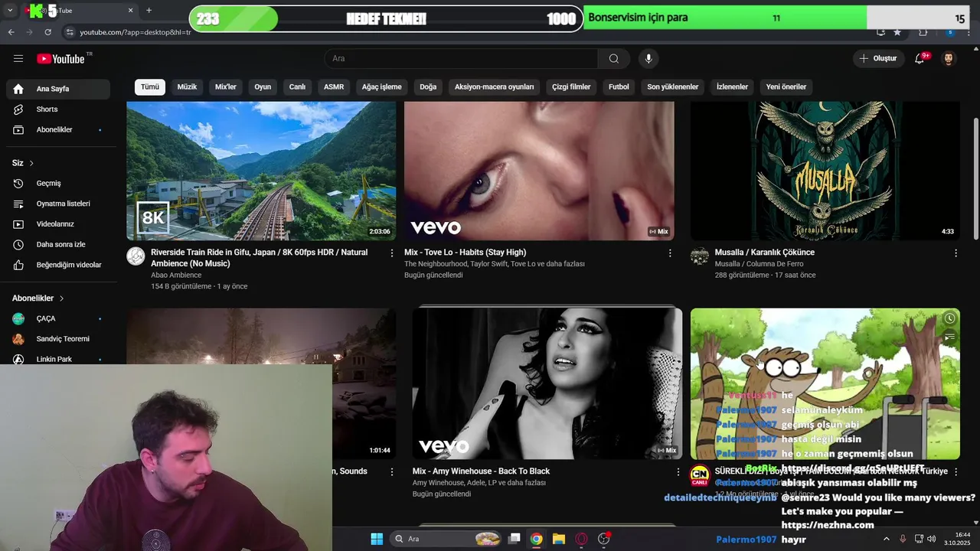Add cartoon video to watch later via clock icon
This screenshot has height=551, width=980.
(x=949, y=319)
